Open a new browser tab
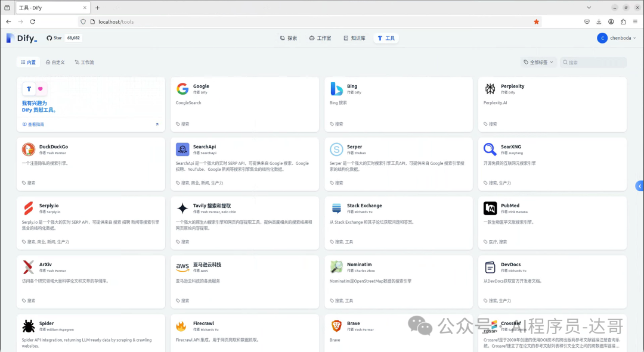 97,7
